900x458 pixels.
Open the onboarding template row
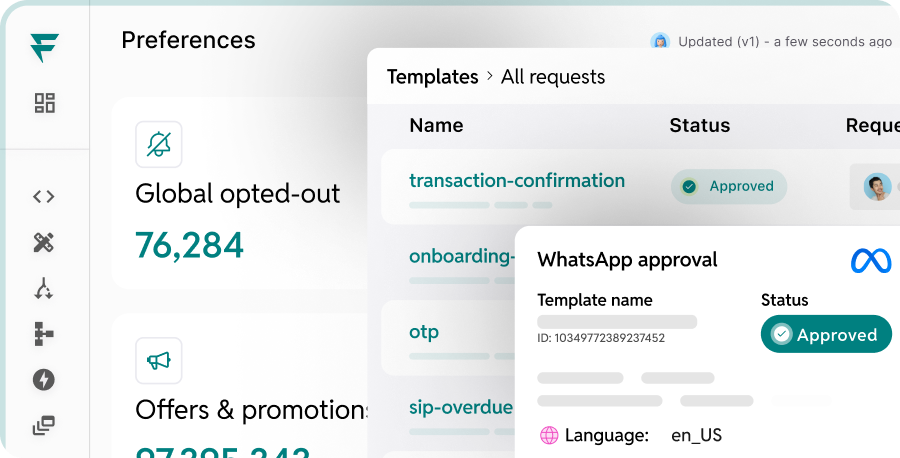click(461, 256)
